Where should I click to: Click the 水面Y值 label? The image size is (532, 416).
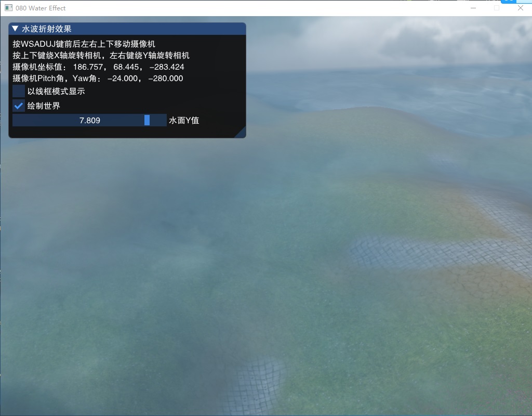[184, 120]
